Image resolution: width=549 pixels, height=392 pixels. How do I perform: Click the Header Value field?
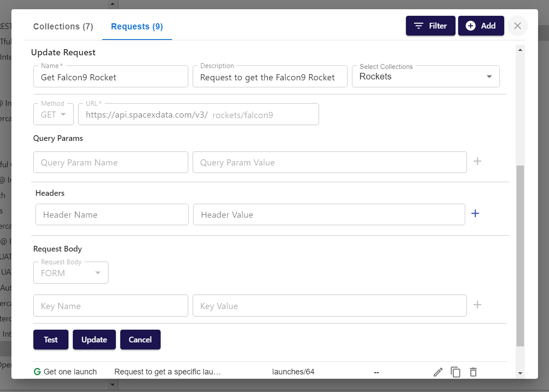pyautogui.click(x=329, y=215)
